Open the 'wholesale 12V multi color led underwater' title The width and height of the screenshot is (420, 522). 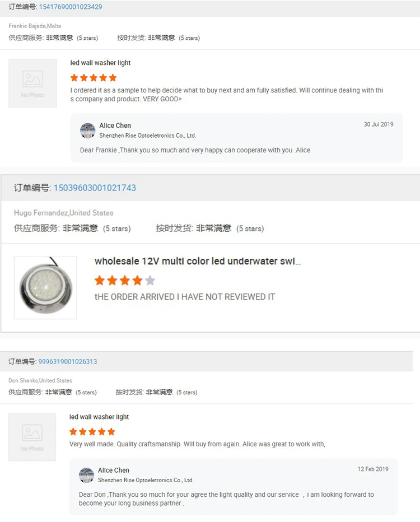point(198,262)
